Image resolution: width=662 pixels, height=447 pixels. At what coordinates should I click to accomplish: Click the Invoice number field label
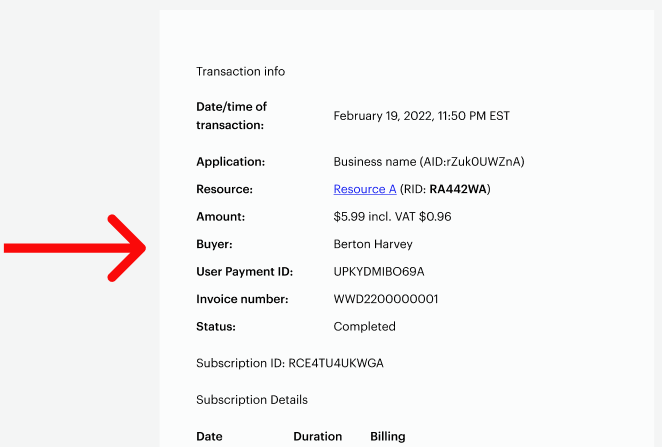tap(242, 299)
